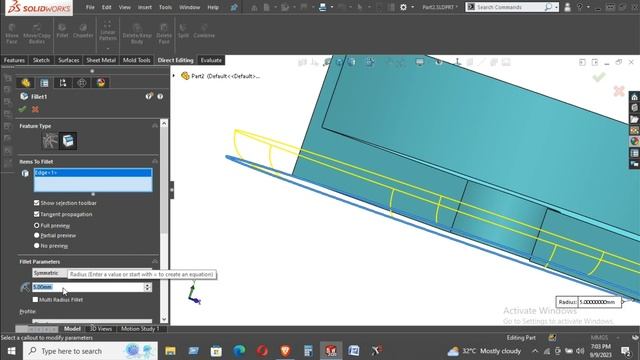Click the user login icon
Image resolution: width=640 pixels, height=360 pixels.
coord(567,7)
